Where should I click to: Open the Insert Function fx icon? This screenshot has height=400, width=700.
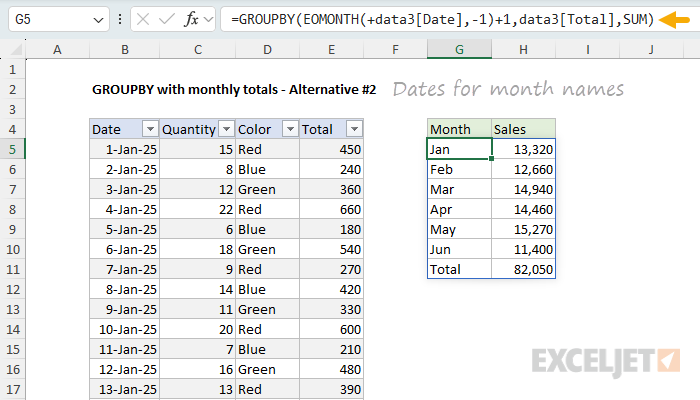[x=191, y=19]
